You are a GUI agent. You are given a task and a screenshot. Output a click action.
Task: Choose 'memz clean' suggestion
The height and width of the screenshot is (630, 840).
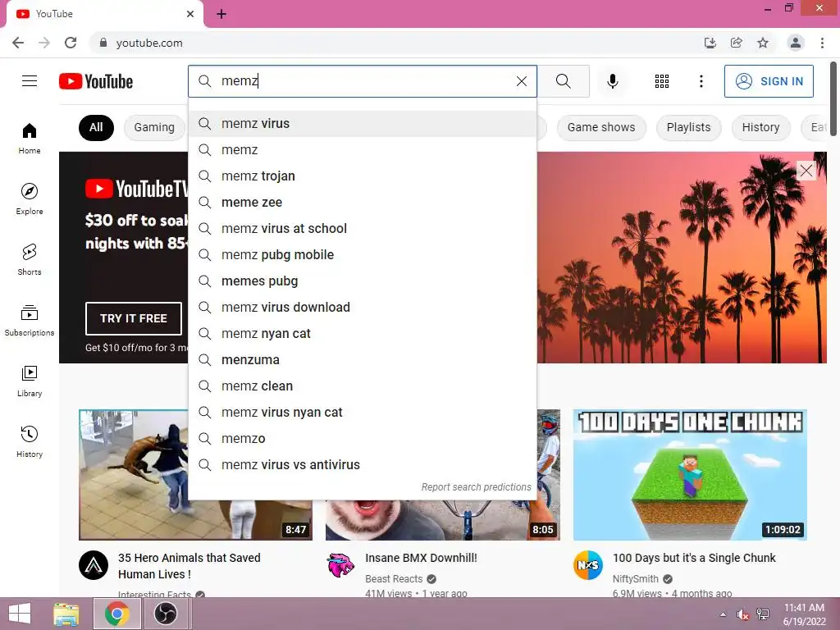[363, 386]
